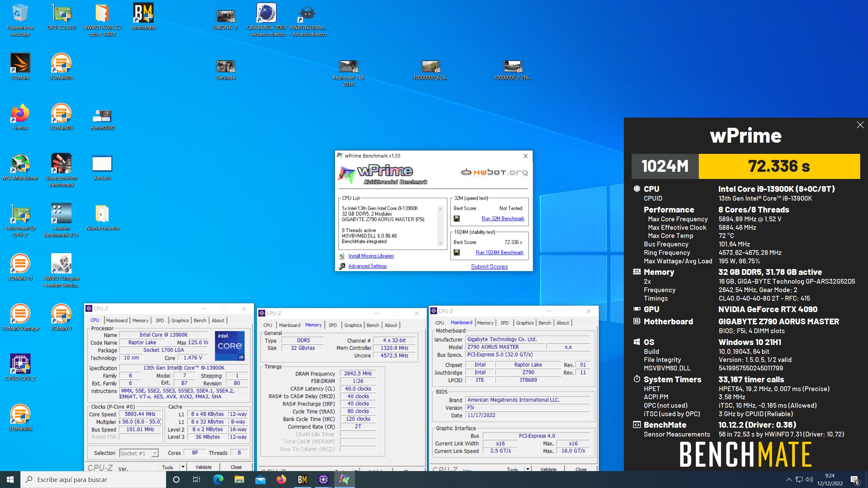Open Nueva carpeta folder
The height and width of the screenshot is (488, 868).
point(102,217)
